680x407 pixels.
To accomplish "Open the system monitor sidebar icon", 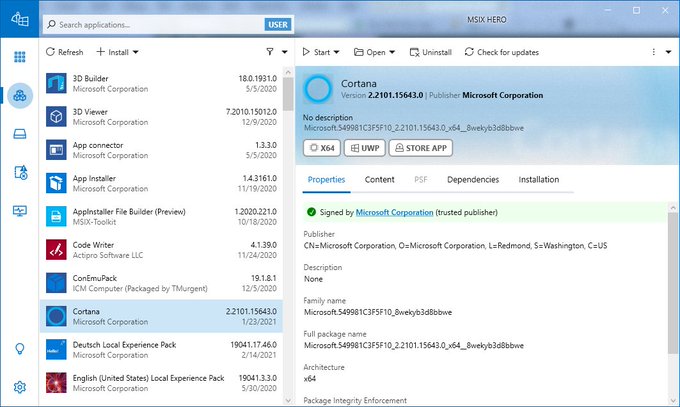I will click(20, 211).
